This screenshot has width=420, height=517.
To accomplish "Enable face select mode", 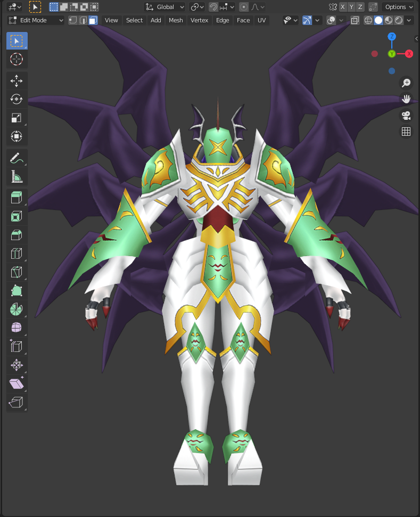I will point(93,20).
